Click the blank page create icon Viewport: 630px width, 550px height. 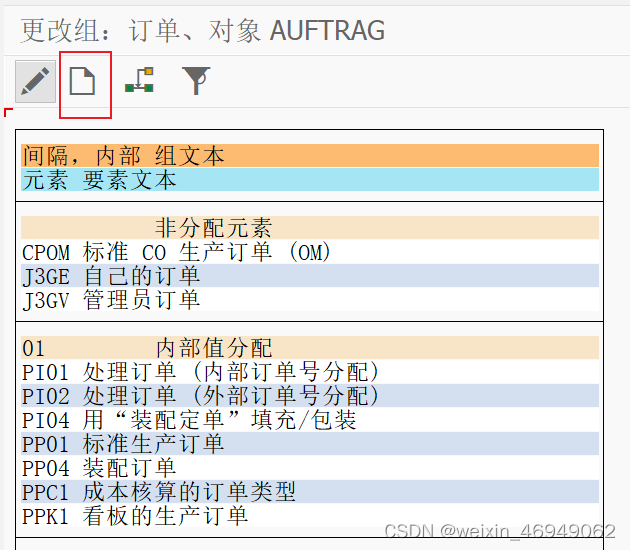(82, 81)
